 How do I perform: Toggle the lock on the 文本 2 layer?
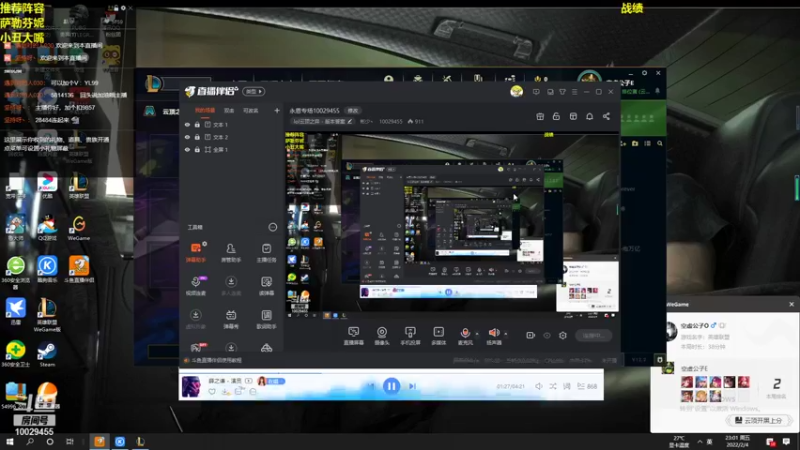tap(197, 137)
